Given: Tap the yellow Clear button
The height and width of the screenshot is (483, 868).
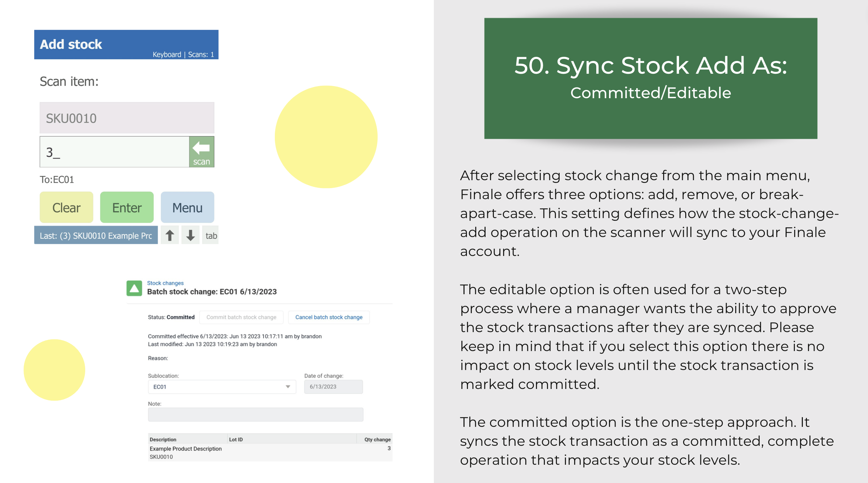Looking at the screenshot, I should click(x=66, y=207).
